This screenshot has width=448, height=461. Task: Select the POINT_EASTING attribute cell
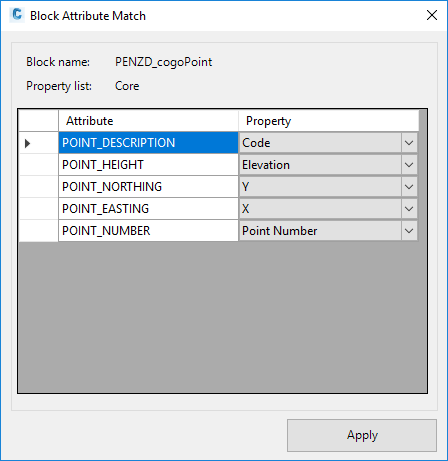[x=148, y=209]
